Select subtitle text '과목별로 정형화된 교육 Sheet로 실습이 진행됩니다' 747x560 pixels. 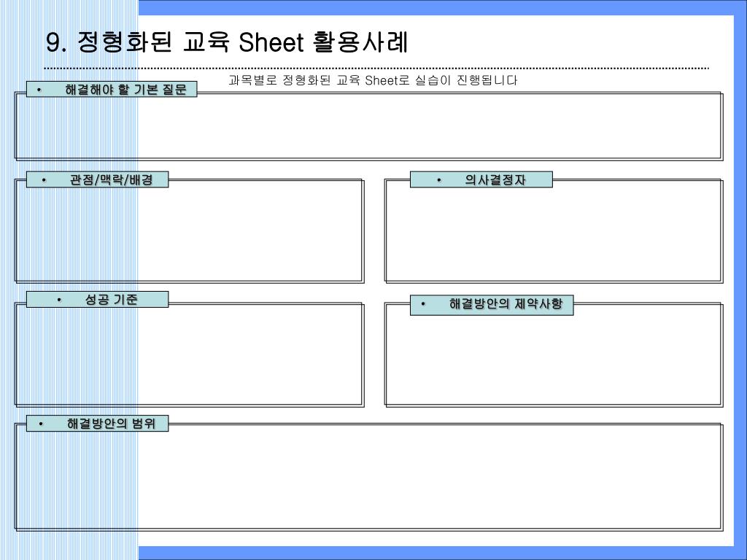point(373,80)
